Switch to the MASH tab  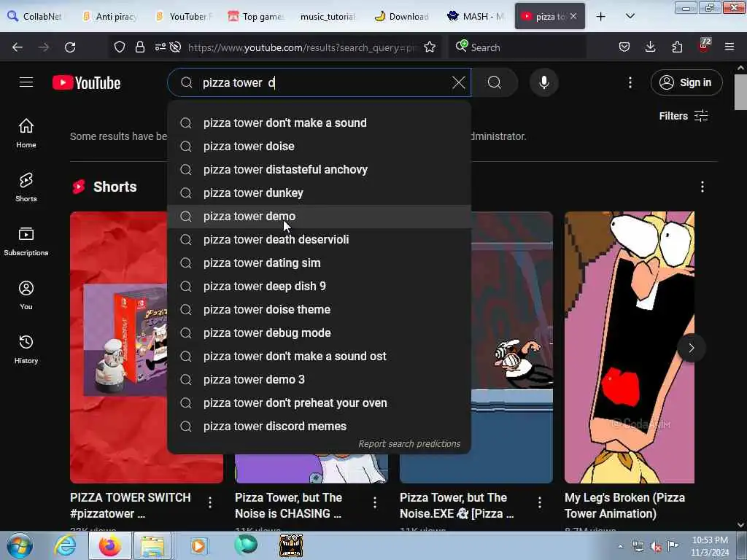tap(476, 17)
